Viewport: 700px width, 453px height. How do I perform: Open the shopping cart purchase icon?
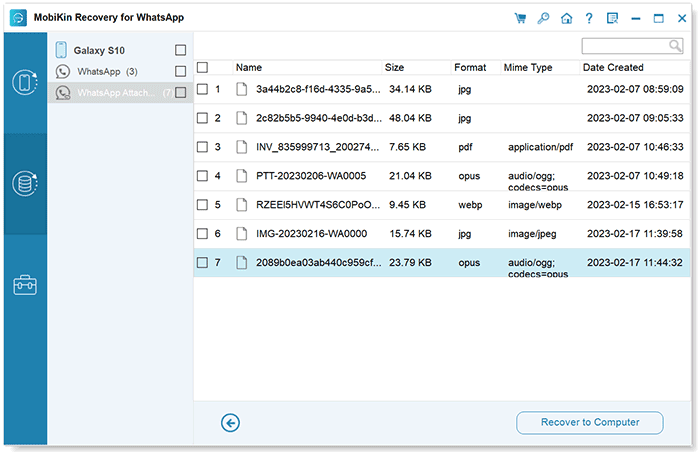(x=520, y=18)
